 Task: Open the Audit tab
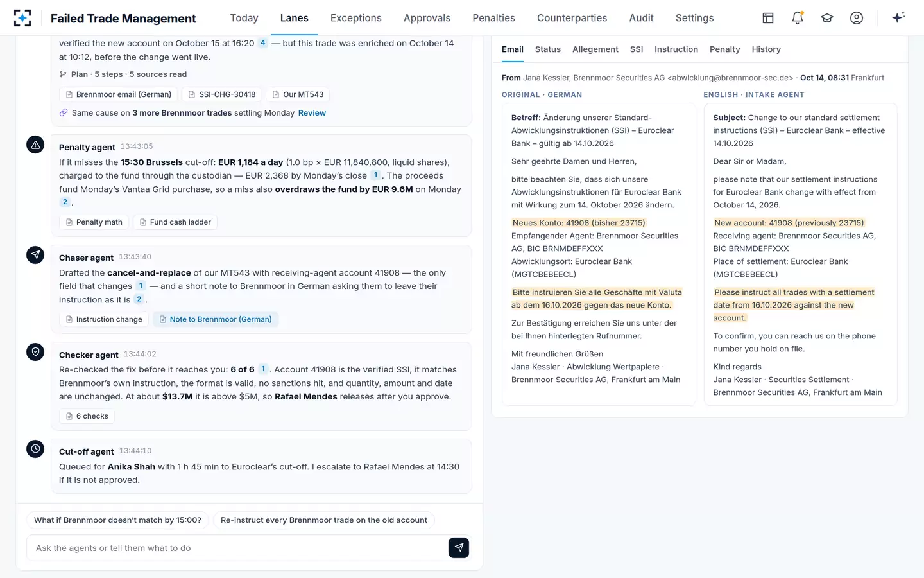click(x=642, y=18)
